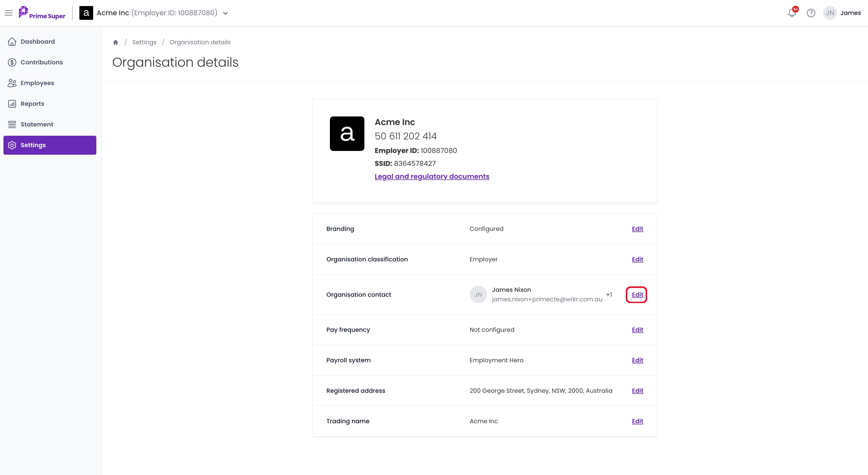
Task: Edit the Organisation contact row
Action: [x=638, y=294]
